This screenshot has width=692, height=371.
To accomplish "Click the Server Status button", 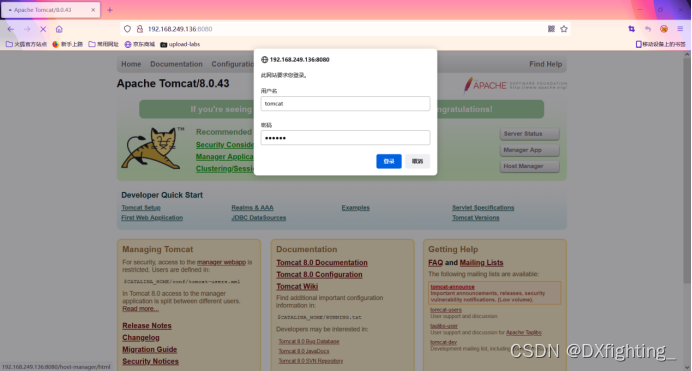I will (x=530, y=134).
